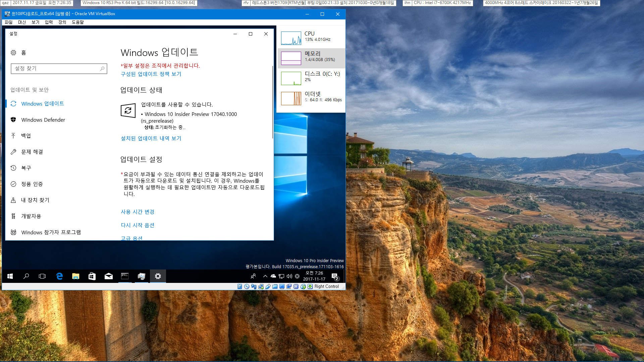The width and height of the screenshot is (644, 362).
Task: Open the 입력 menu in VirtualBox
Action: 49,22
